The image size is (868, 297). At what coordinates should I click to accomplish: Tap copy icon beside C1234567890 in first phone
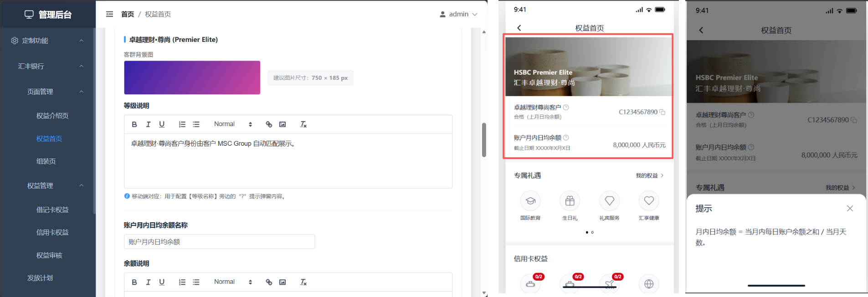click(x=663, y=112)
